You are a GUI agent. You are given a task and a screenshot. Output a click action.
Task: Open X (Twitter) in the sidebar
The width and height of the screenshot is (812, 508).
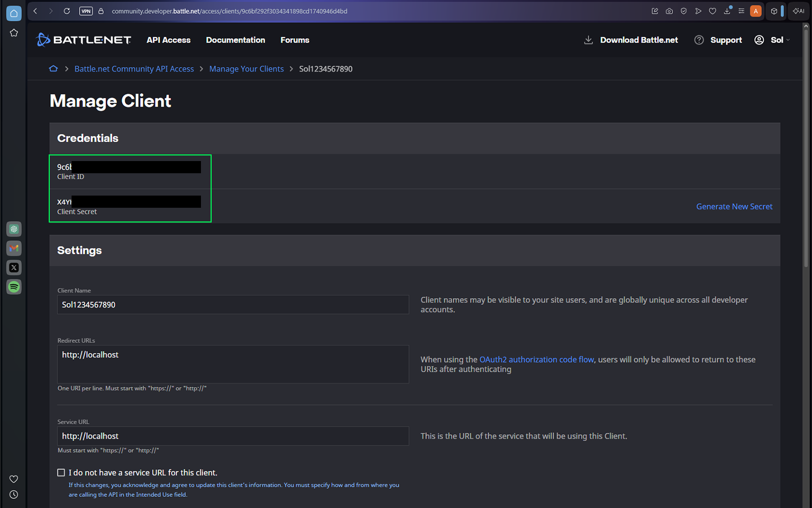(14, 268)
